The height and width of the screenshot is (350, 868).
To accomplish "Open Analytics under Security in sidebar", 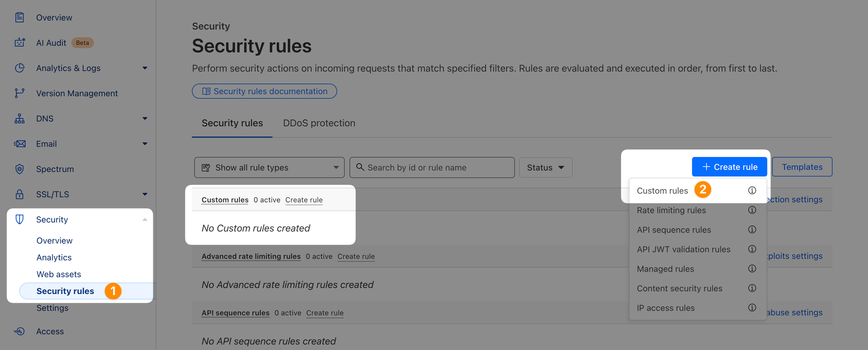I will coord(54,257).
